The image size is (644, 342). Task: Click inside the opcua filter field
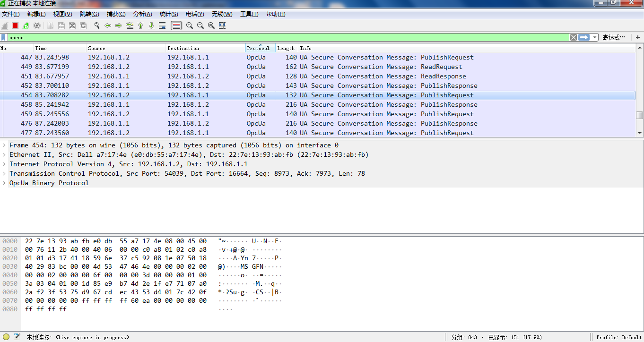tap(288, 37)
